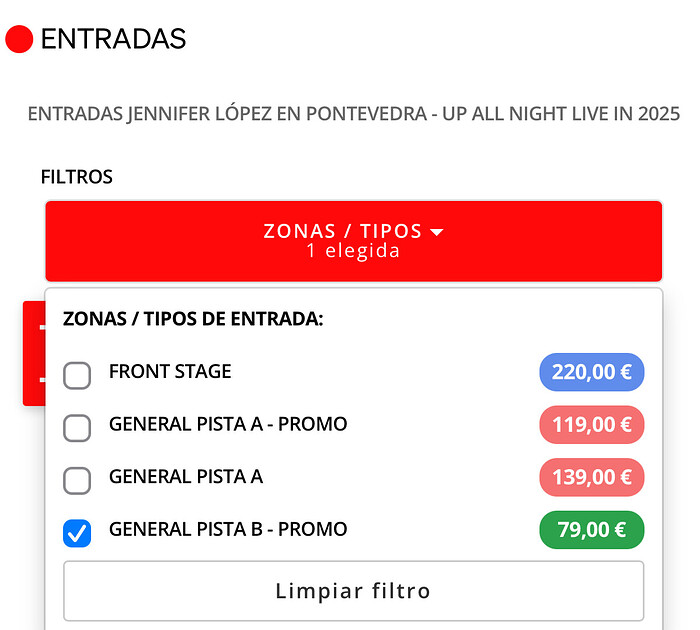Click the blue 220,00 € price badge
Image resolution: width=700 pixels, height=630 pixels.
[x=592, y=372]
